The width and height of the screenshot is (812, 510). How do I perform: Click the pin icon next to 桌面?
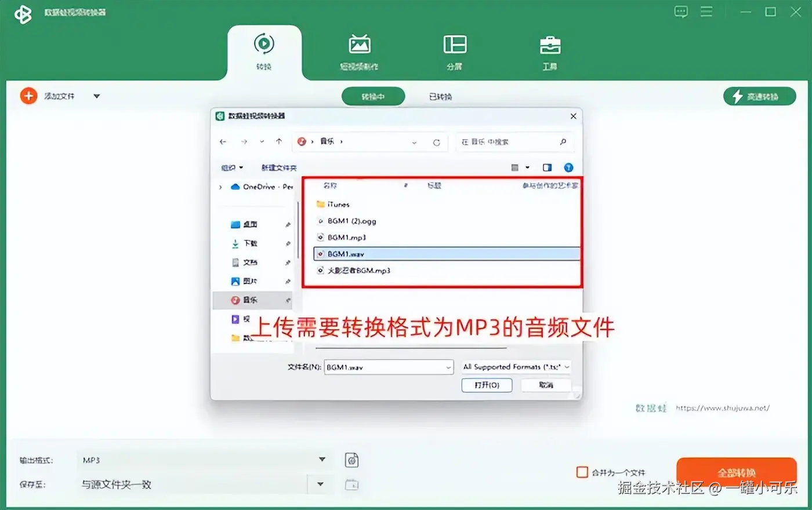tap(288, 225)
